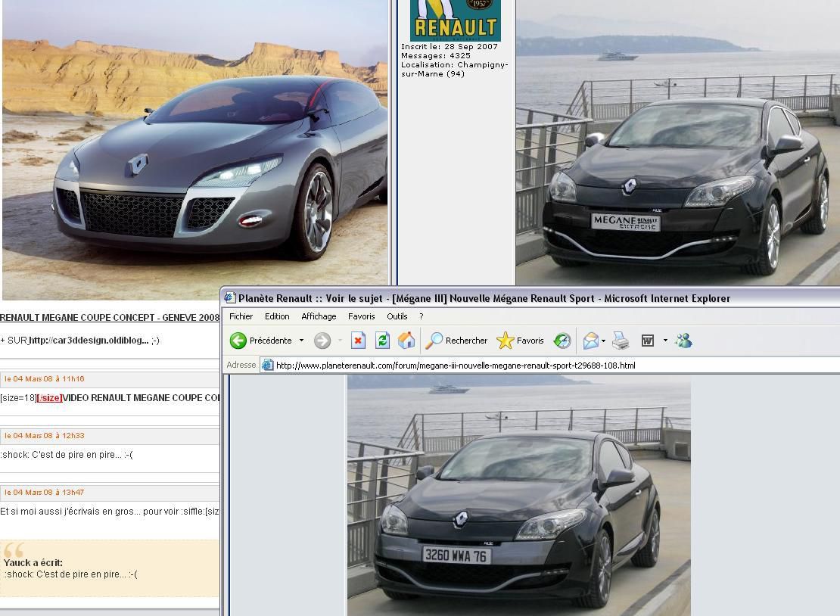Open the Outils menu
Screen dimensions: 840x616
(x=397, y=316)
